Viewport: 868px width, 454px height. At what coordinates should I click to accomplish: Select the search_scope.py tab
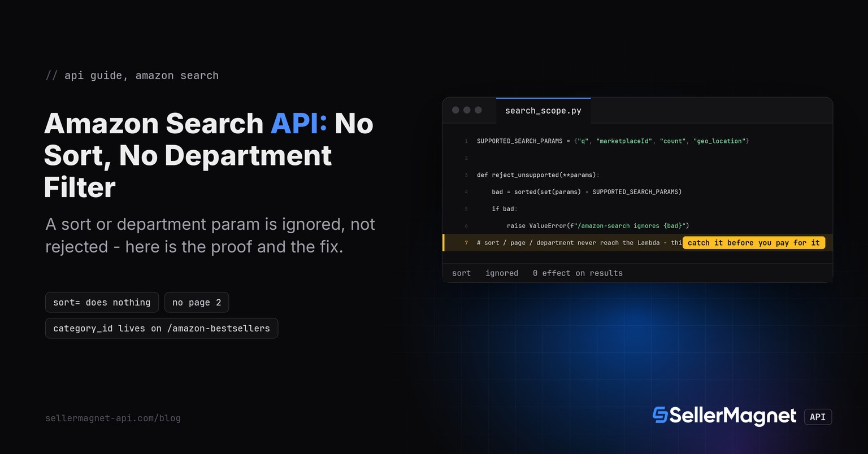point(543,111)
